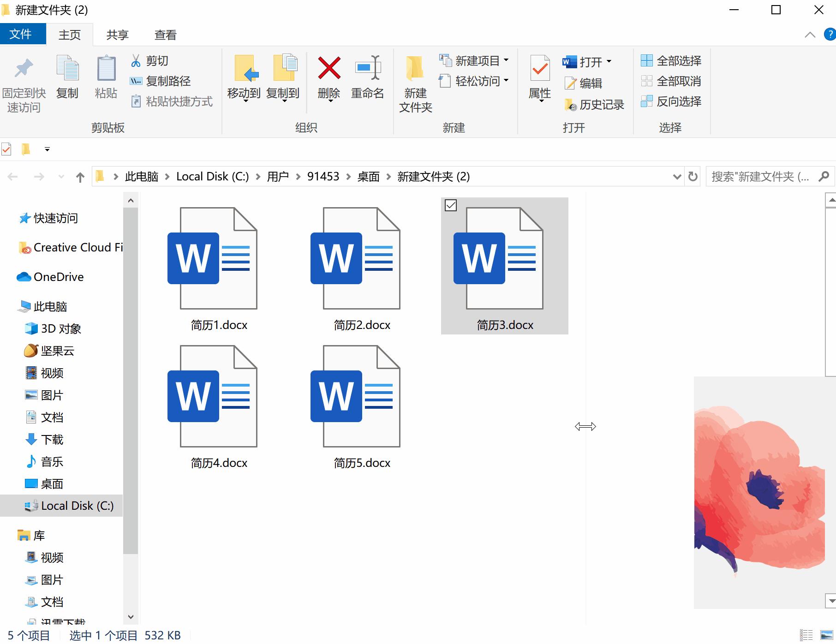Navigate to 桌面 in the breadcrumb path

pyautogui.click(x=368, y=176)
